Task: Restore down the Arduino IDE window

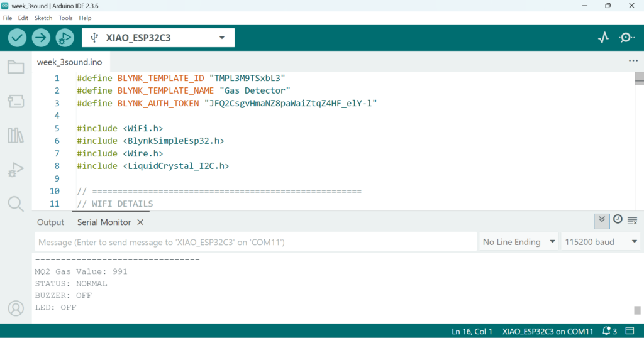Action: [x=608, y=6]
